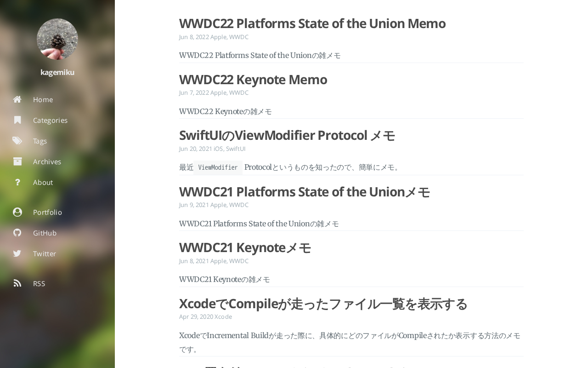
Task: Open the WWDC22 Keynote Memo post
Action: point(253,80)
